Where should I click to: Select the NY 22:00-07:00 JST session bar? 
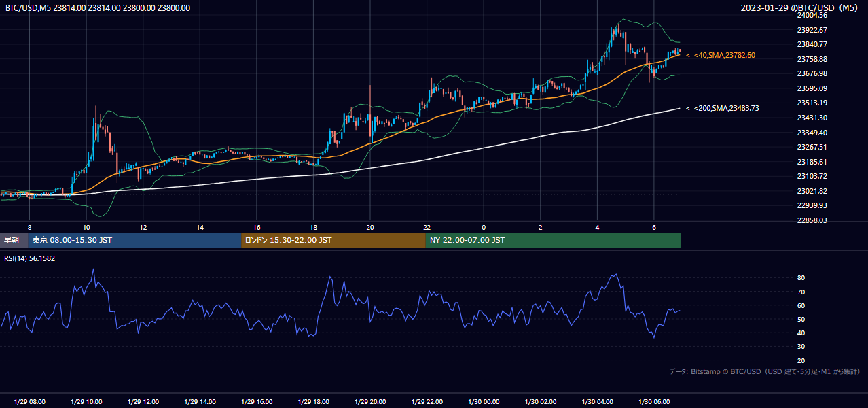(554, 240)
